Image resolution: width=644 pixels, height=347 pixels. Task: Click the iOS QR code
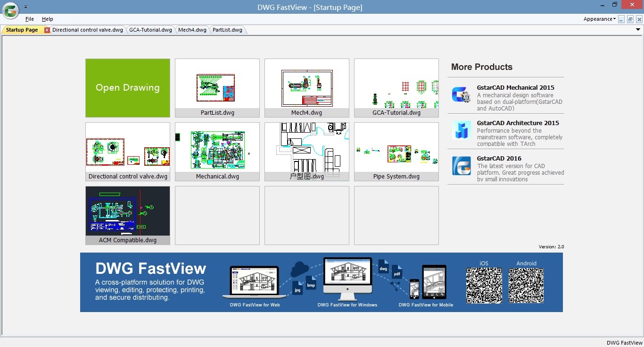(x=484, y=285)
